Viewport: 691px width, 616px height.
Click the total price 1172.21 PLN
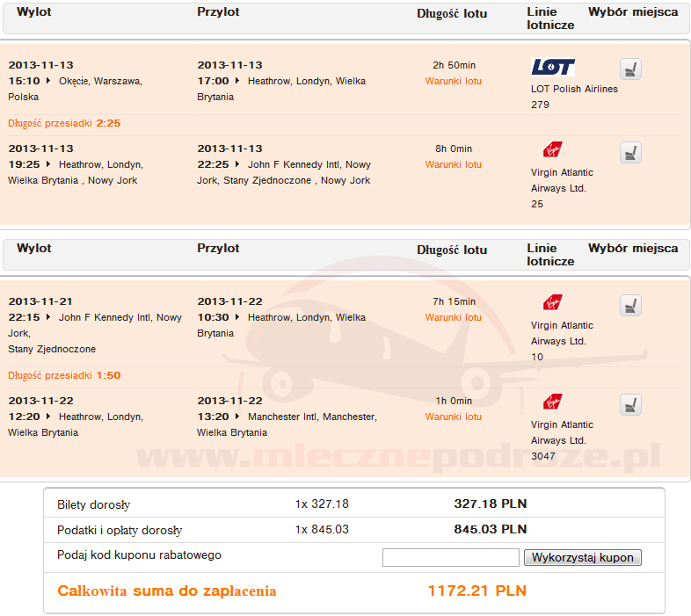(476, 591)
